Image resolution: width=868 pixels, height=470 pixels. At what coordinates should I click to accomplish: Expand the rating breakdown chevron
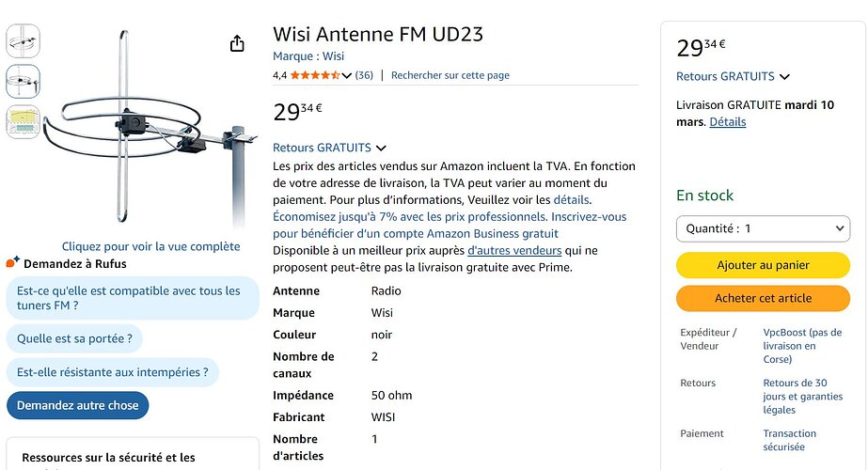pyautogui.click(x=346, y=76)
